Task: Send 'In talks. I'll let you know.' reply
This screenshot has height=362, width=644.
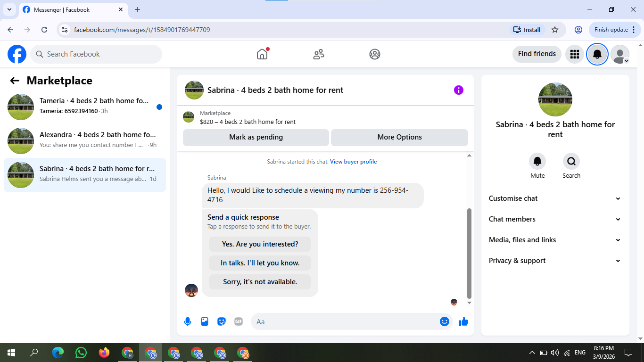Action: [260, 263]
